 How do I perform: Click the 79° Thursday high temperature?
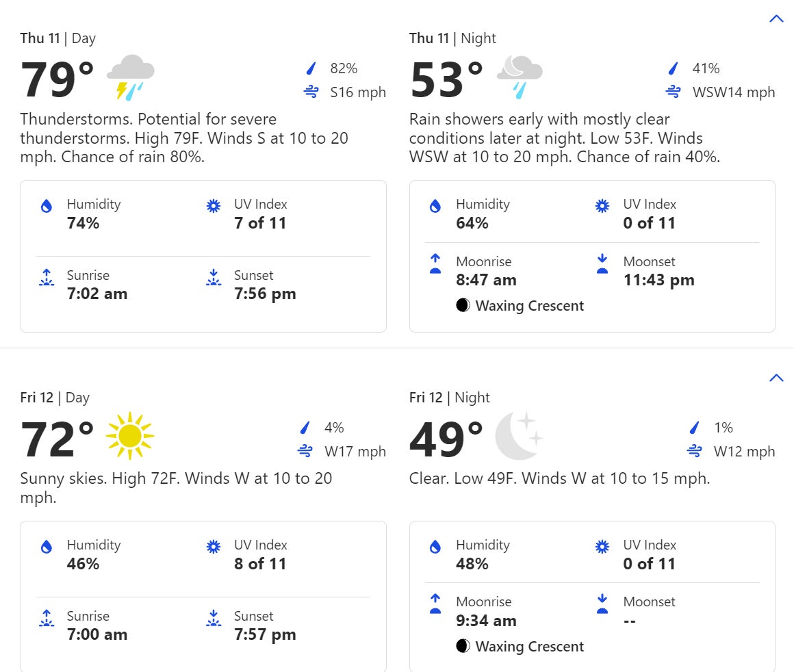57,80
